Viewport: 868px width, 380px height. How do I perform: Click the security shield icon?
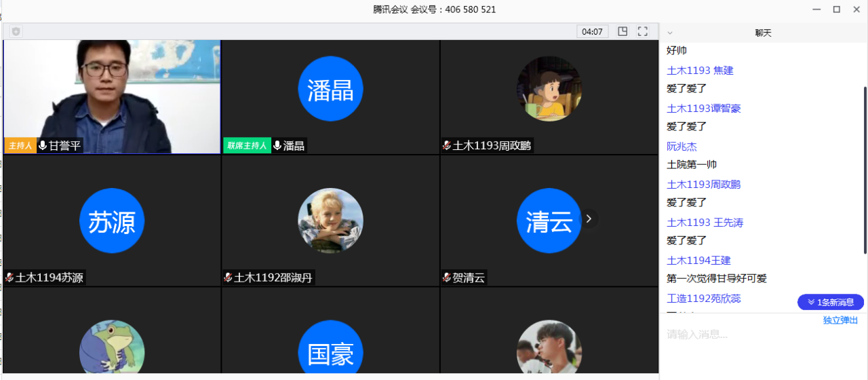tap(16, 31)
